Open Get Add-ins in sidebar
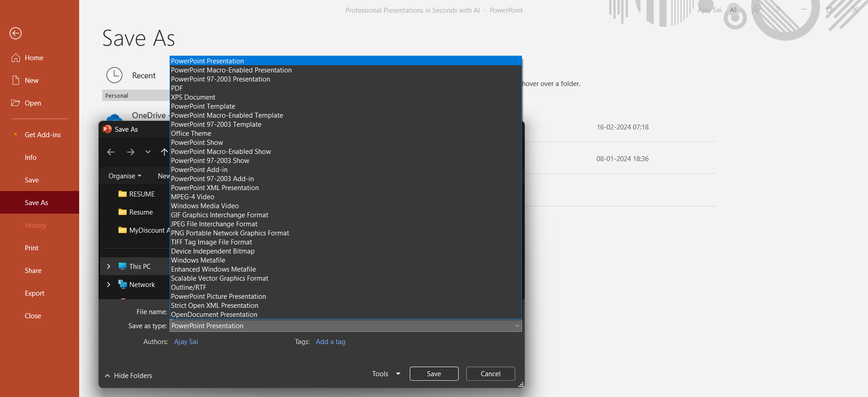Viewport: 868px width, 397px height. tap(39, 135)
